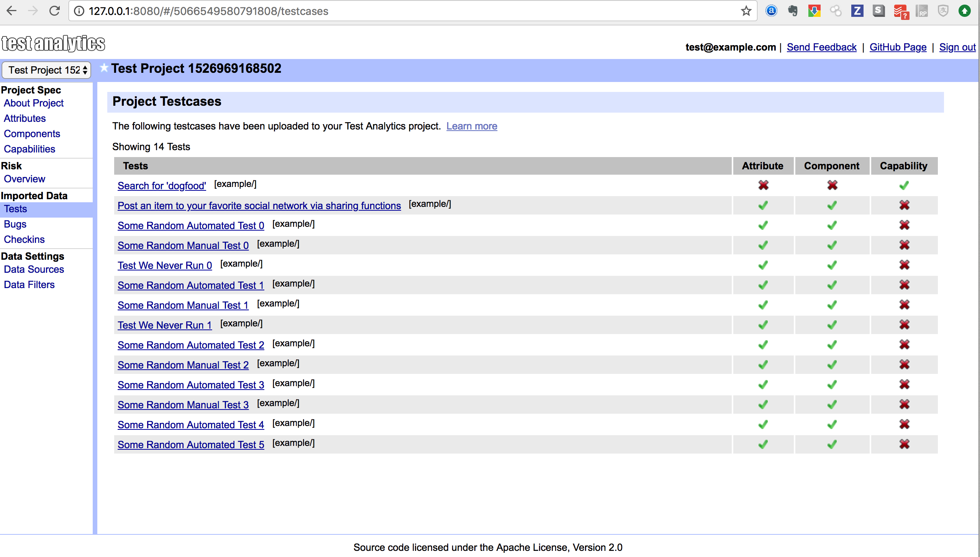This screenshot has width=980, height=557.
Task: Click the Capability column header
Action: point(903,166)
